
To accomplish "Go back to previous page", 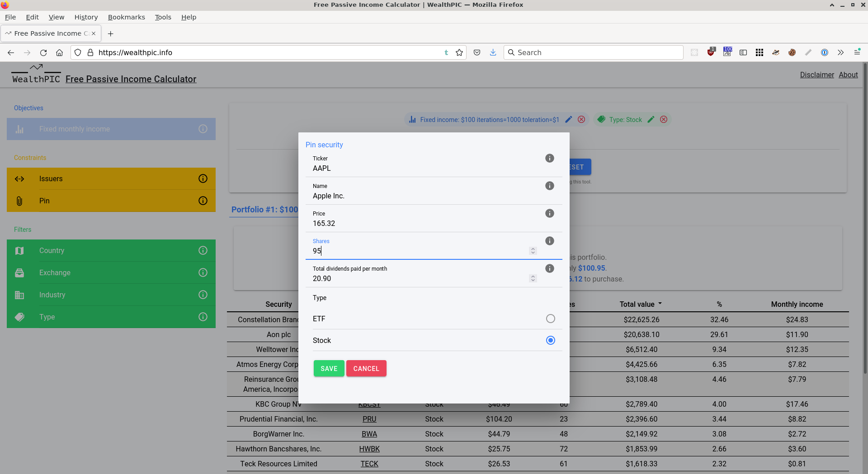I will (x=11, y=52).
